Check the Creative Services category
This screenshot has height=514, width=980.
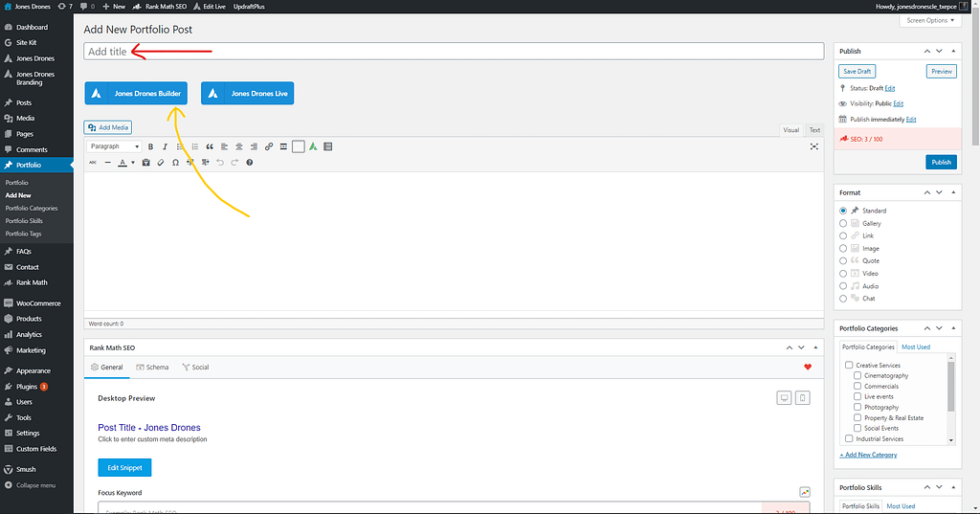[x=849, y=366]
